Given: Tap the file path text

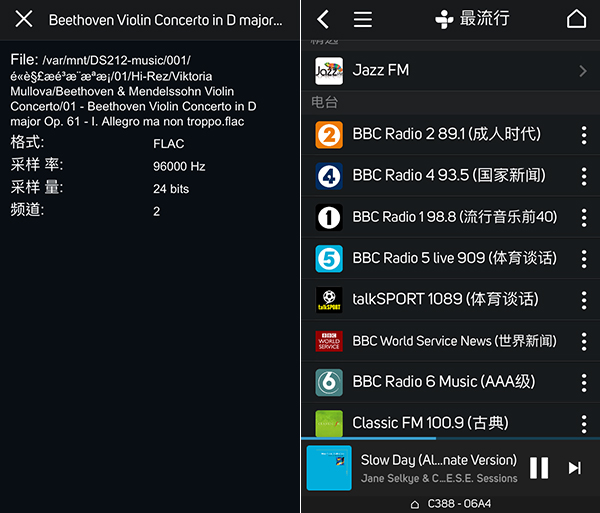Looking at the screenshot, I should pos(133,91).
